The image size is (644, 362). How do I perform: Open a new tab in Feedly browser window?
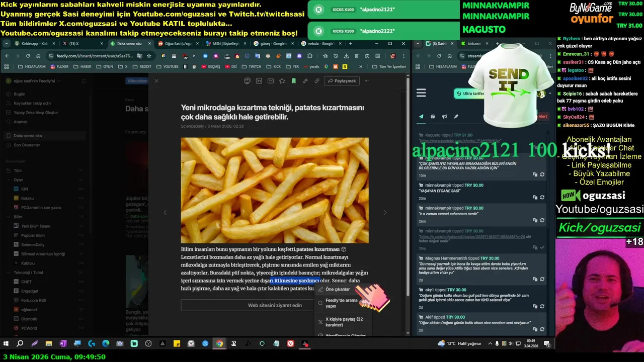click(351, 44)
